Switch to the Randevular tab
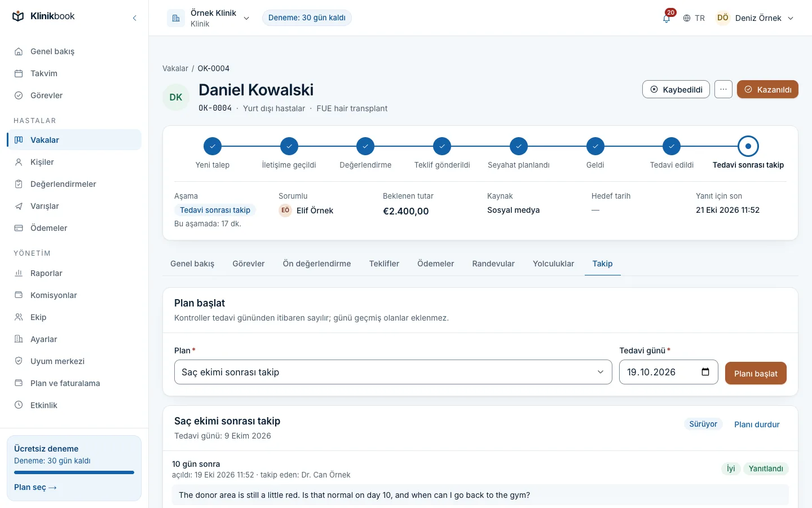Viewport: 812px width, 508px height. coord(493,264)
